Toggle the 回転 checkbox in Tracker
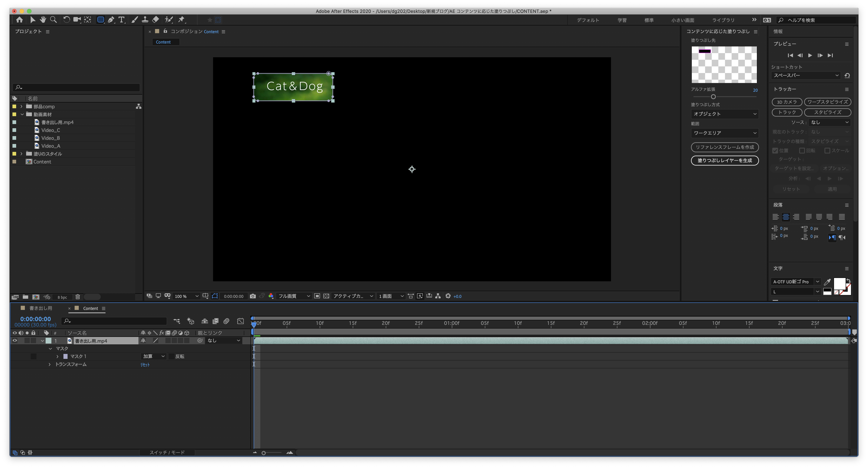The height and width of the screenshot is (468, 868). [x=802, y=150]
